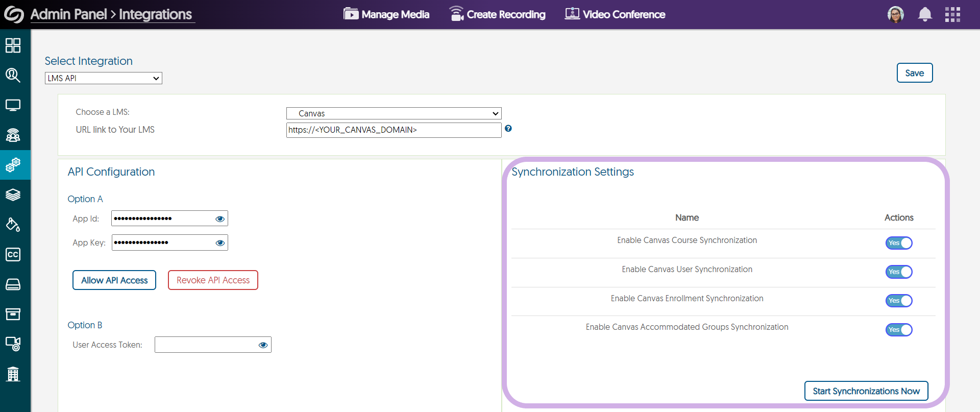Toggle Canvas Enrollment Synchronization switch
980x412 pixels.
tap(899, 301)
